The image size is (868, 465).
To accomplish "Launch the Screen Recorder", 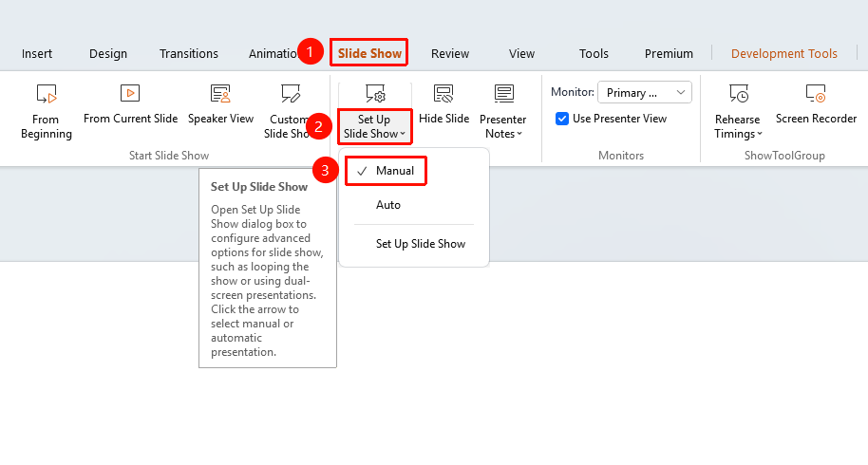I will pos(816,105).
